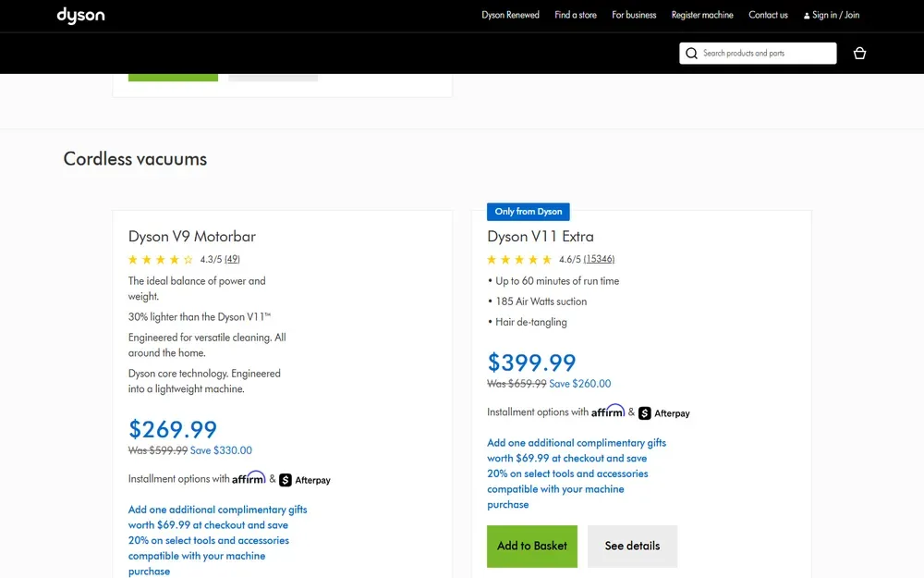Open the shopping basket icon
The height and width of the screenshot is (578, 924).
click(x=859, y=53)
